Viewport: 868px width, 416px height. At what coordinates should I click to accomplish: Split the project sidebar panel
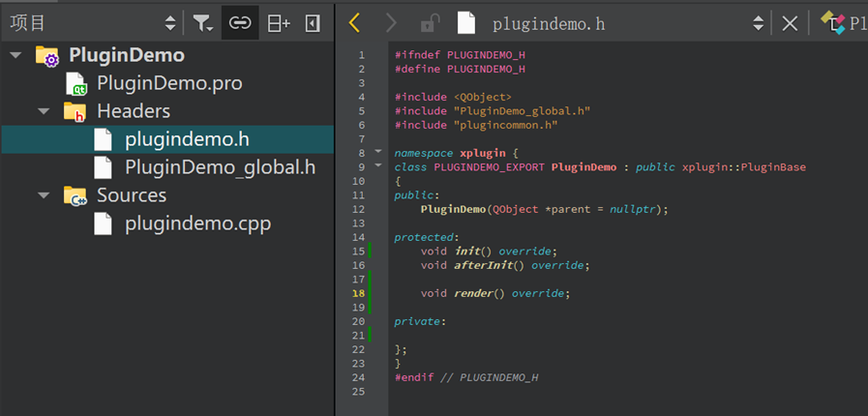point(279,23)
